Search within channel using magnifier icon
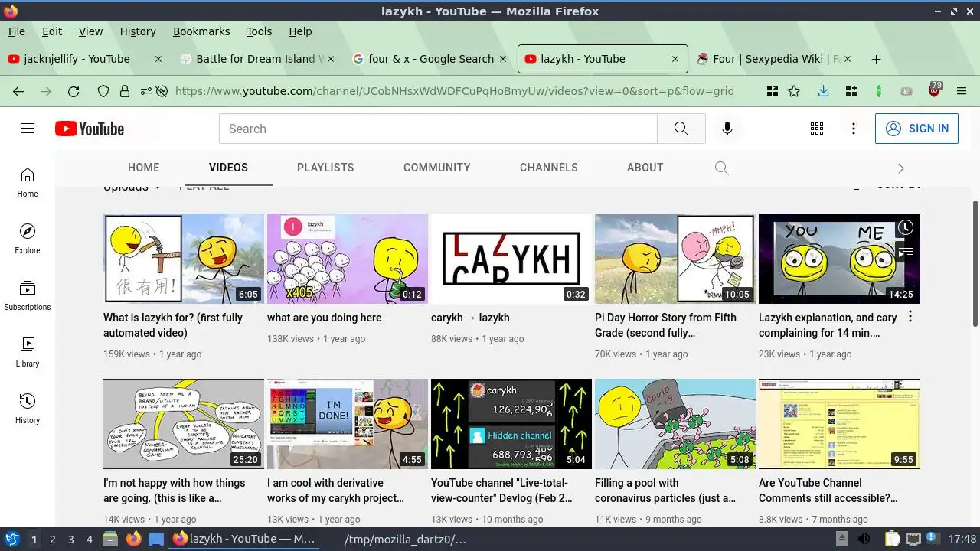This screenshot has height=551, width=980. point(721,168)
